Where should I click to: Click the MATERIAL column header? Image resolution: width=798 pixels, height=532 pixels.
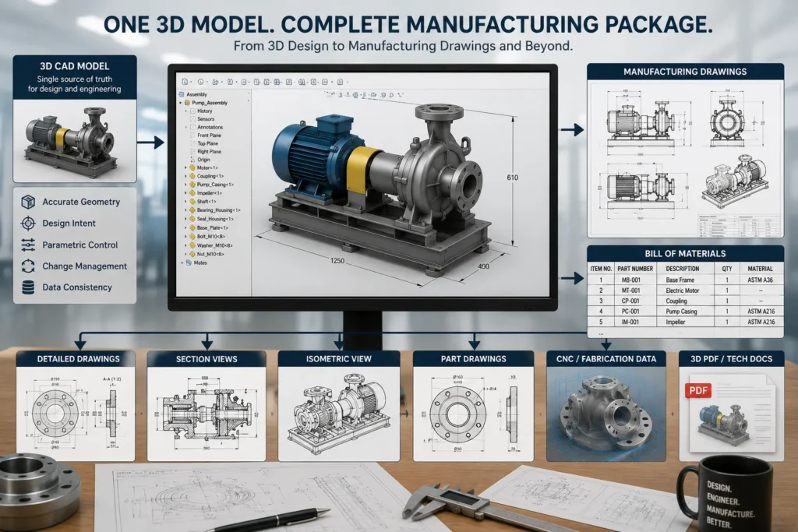tap(761, 269)
